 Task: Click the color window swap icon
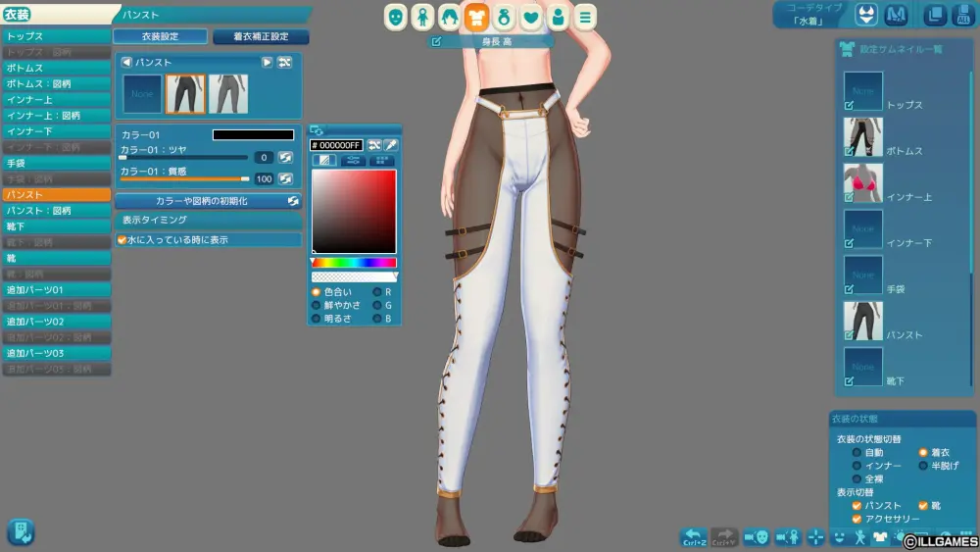(x=317, y=130)
